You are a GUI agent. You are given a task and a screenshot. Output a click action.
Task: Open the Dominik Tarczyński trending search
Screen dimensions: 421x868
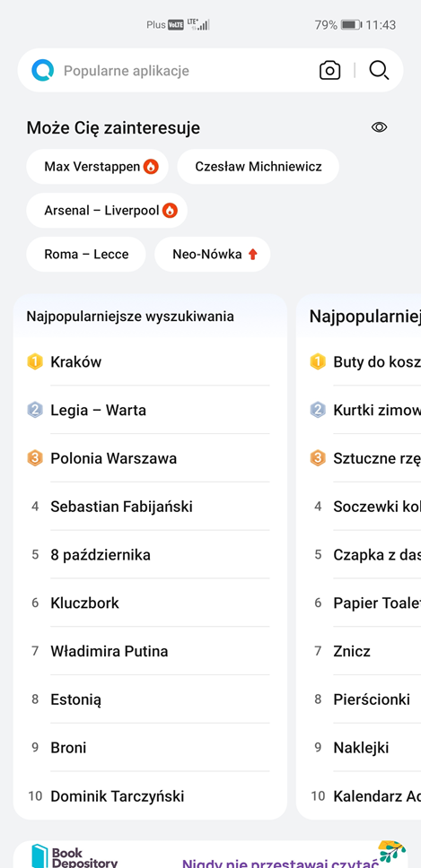coord(150,796)
